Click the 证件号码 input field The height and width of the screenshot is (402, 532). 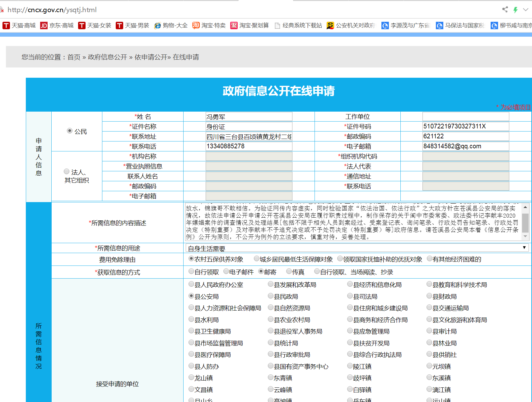(466, 127)
